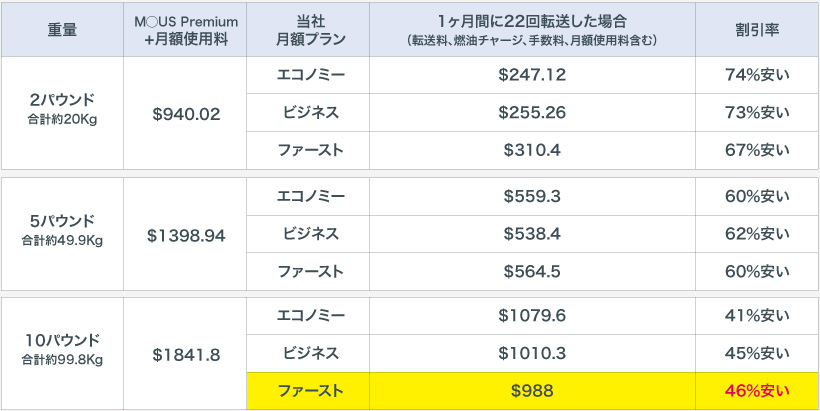This screenshot has width=820, height=411.
Task: Select the 5パウンド weight cell
Action: 62,230
